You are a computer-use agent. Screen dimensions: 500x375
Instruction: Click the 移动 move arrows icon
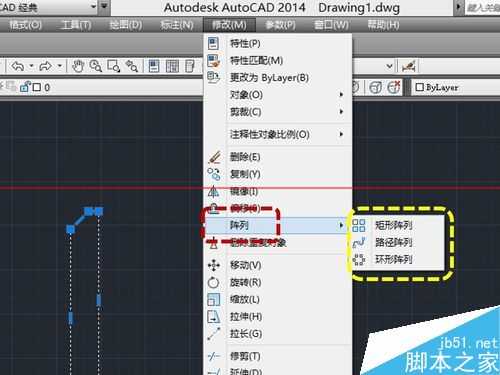[214, 265]
